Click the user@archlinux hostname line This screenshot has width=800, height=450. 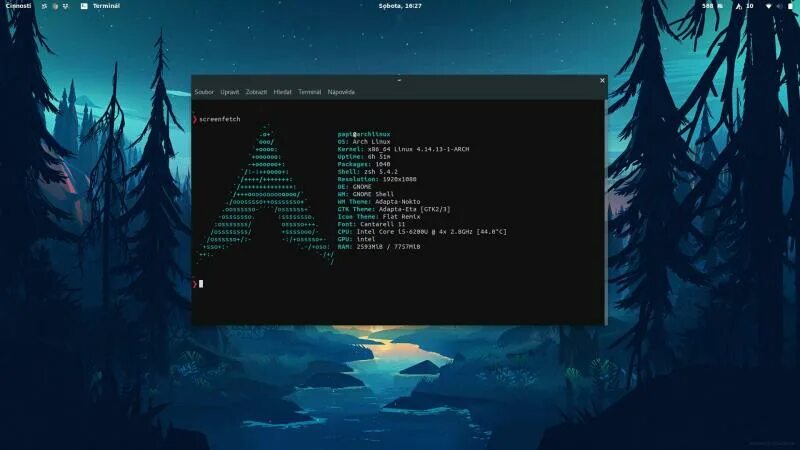pyautogui.click(x=364, y=134)
